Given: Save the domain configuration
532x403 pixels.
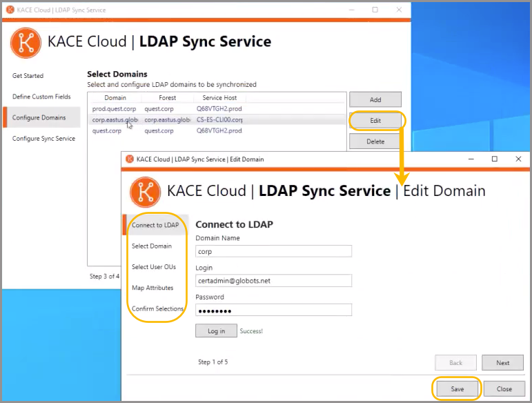Looking at the screenshot, I should point(457,389).
